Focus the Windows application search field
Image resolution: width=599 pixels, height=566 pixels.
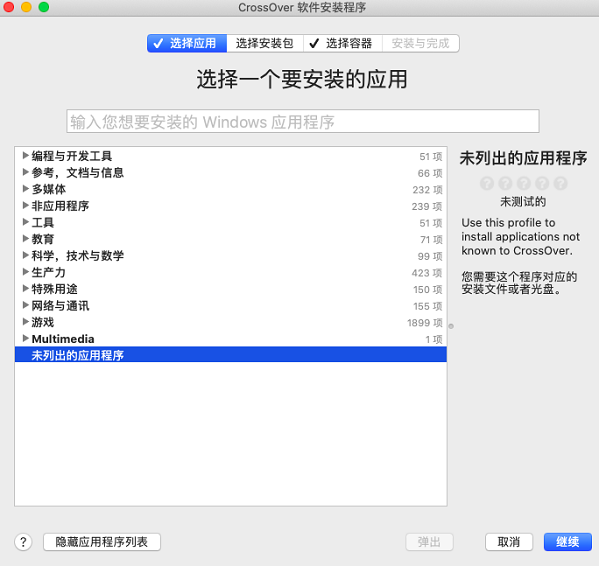(303, 121)
